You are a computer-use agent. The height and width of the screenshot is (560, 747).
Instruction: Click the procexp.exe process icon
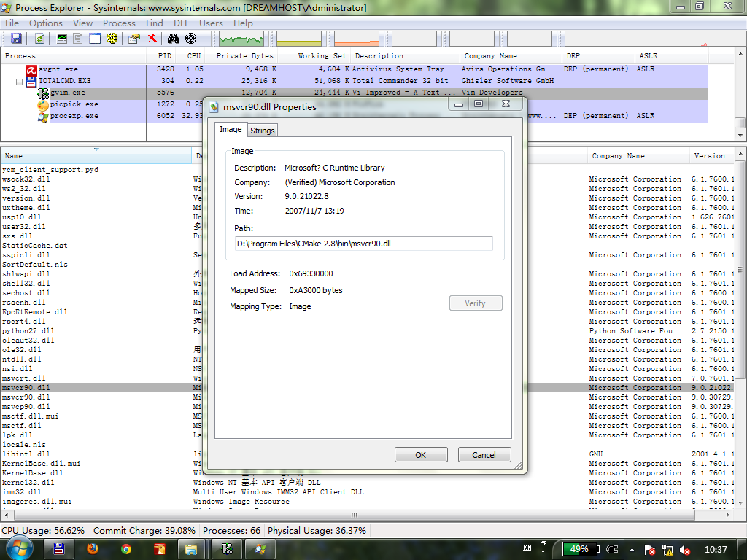(43, 116)
